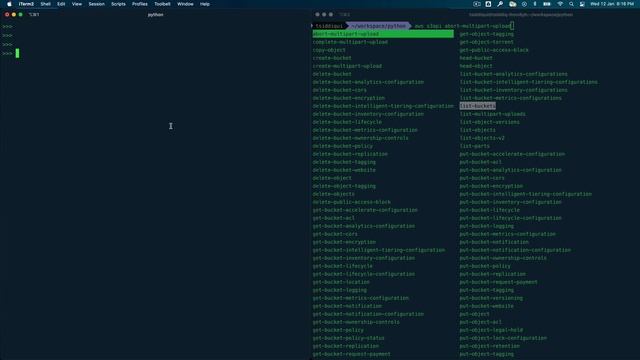This screenshot has width=640, height=360.
Task: Click the create-bucket completion entry
Action: point(332,58)
